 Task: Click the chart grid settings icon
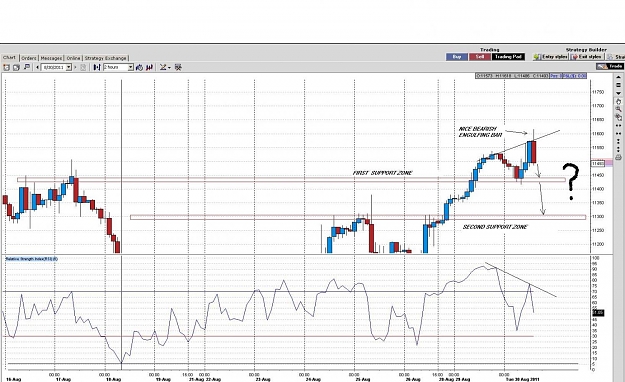178,67
